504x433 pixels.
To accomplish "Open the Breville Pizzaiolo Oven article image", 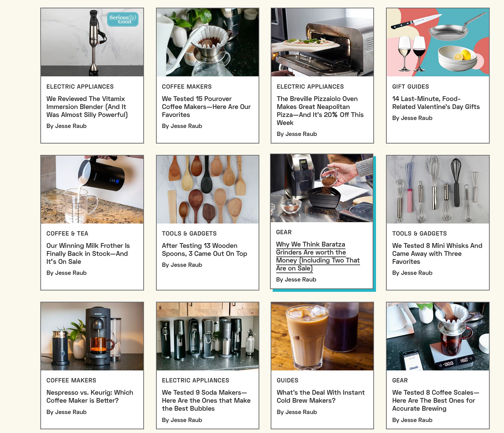I will (322, 42).
